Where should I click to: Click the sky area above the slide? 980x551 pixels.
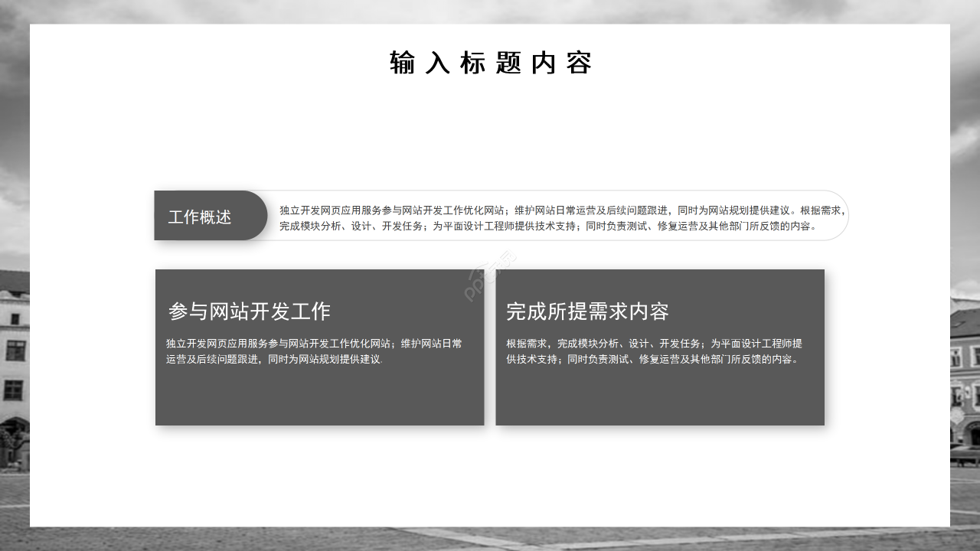point(490,9)
